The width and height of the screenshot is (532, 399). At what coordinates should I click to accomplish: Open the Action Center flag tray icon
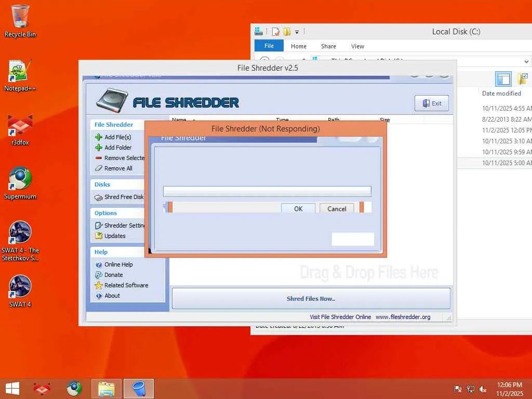[x=458, y=389]
